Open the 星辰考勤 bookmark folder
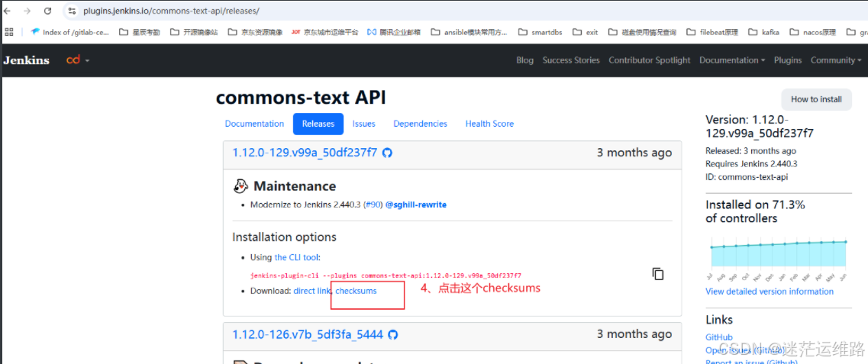 click(140, 32)
